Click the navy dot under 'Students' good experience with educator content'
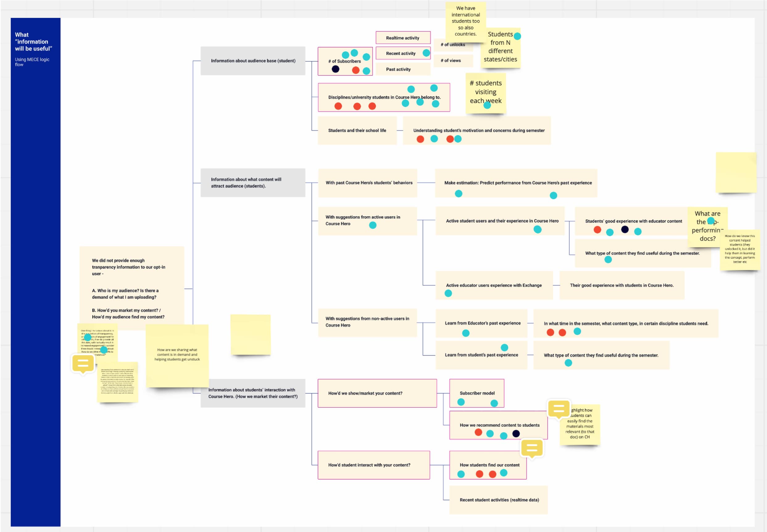767x532 pixels. pos(625,229)
